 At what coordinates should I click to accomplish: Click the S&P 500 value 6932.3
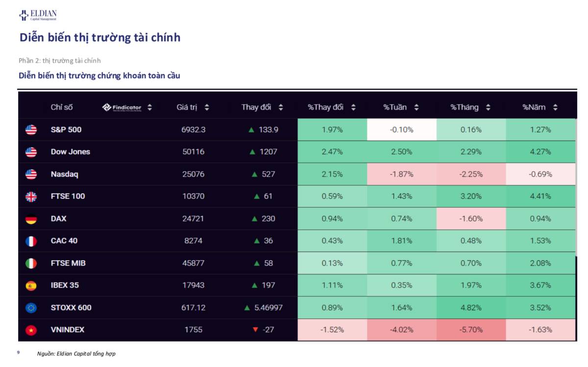193,130
